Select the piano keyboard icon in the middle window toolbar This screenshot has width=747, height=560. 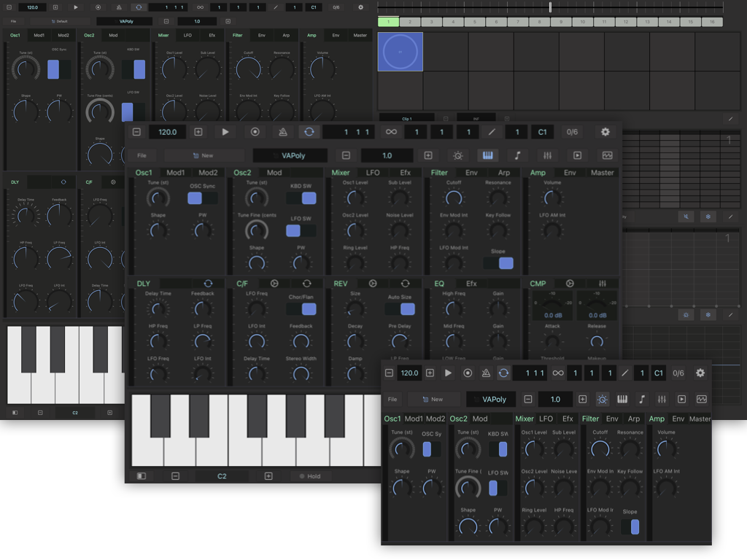pyautogui.click(x=488, y=155)
